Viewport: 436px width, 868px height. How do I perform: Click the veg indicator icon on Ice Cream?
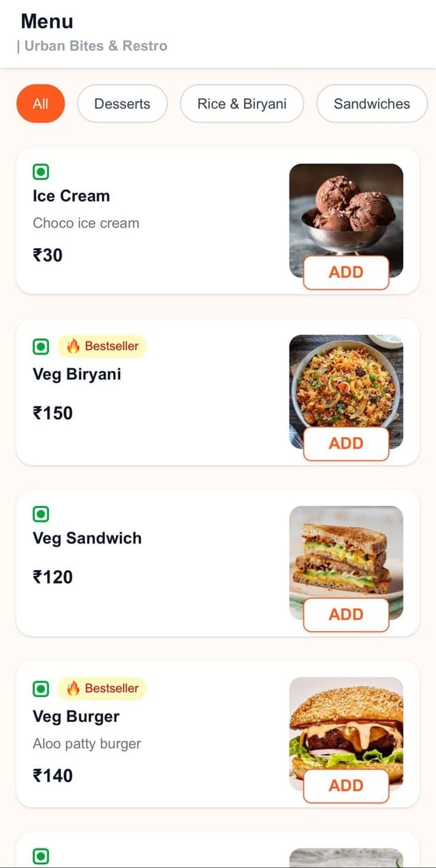41,172
